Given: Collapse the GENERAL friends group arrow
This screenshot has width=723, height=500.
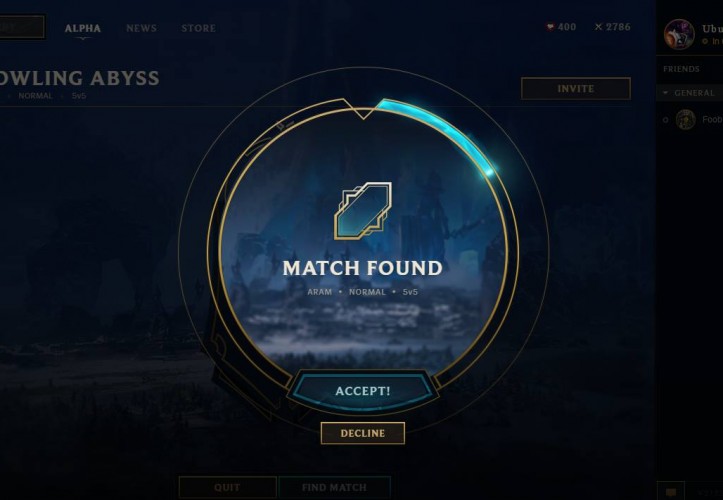Looking at the screenshot, I should (665, 93).
